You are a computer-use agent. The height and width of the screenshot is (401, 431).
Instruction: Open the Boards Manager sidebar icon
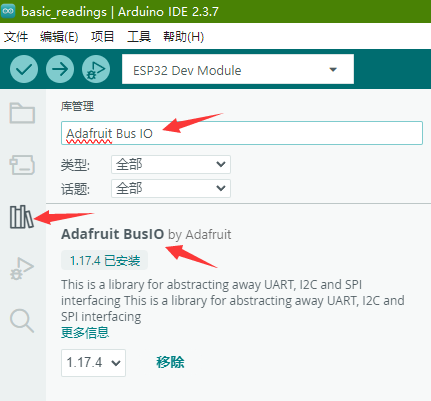[22, 165]
